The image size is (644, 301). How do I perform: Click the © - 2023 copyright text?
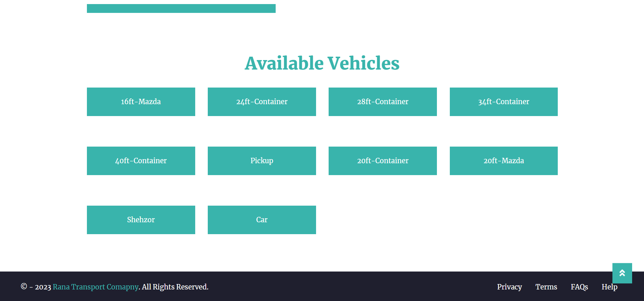click(36, 287)
